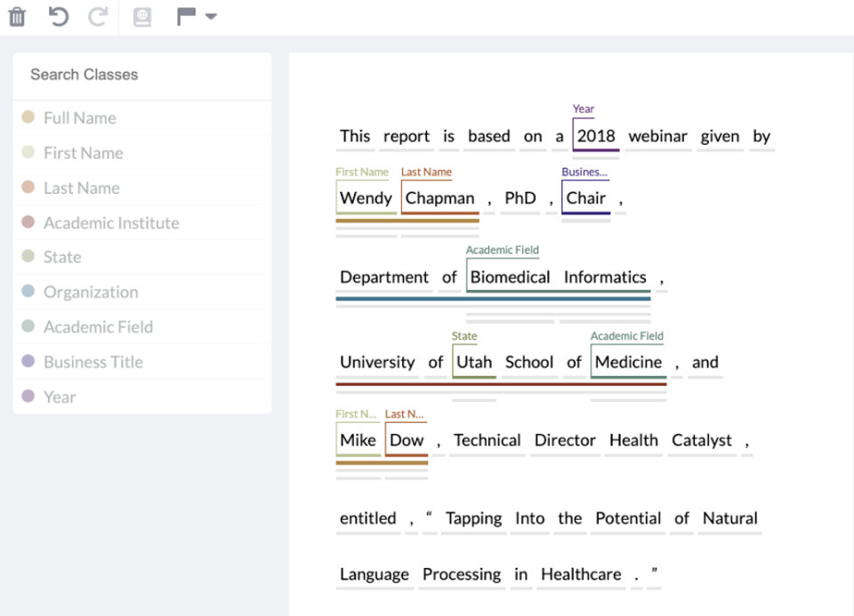Click the Medicine Academic Field annotation
Viewport: 854px width, 616px height.
(x=628, y=362)
